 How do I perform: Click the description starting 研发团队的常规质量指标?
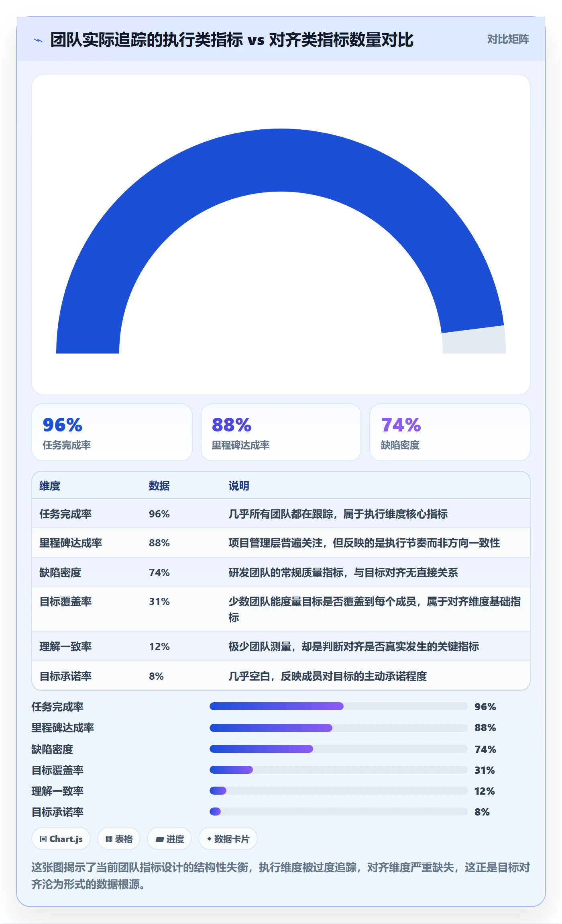[343, 572]
